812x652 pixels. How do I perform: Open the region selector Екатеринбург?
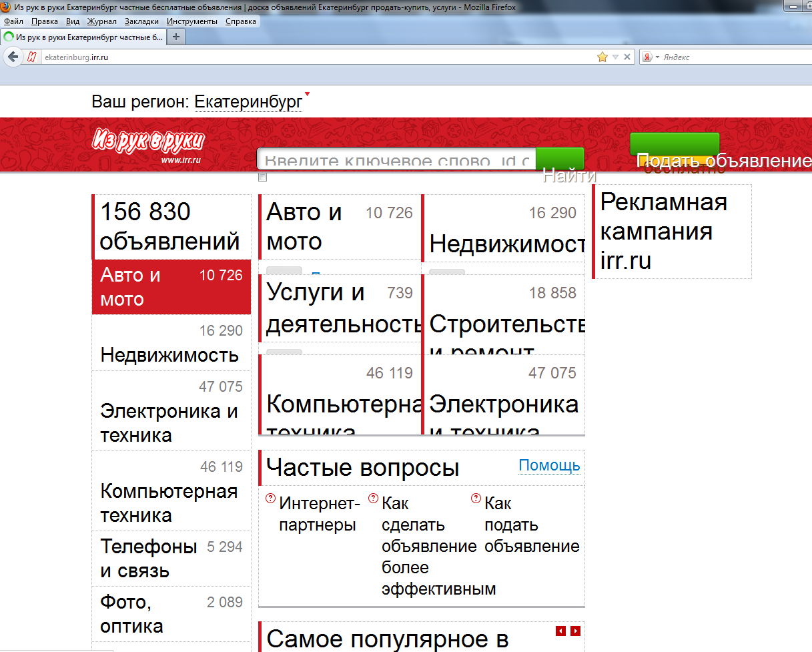pyautogui.click(x=248, y=102)
